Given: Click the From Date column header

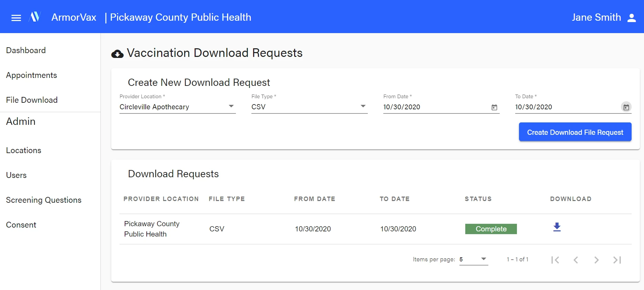Looking at the screenshot, I should pos(314,199).
